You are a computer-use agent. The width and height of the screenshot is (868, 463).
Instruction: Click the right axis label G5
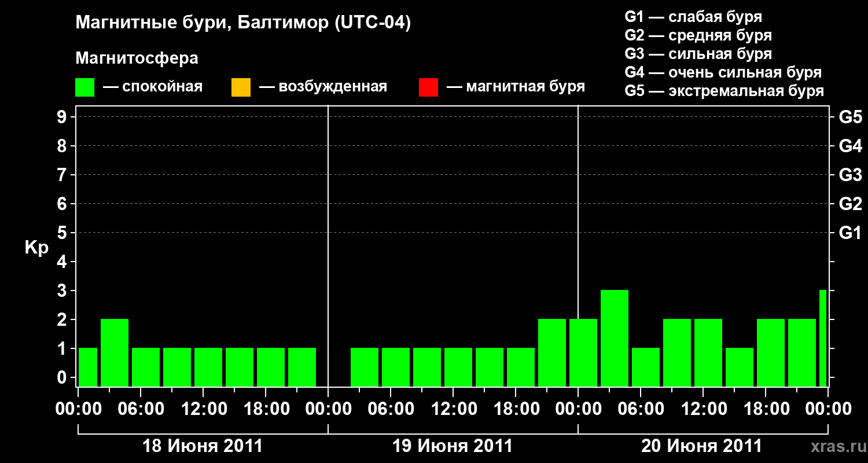[x=850, y=117]
